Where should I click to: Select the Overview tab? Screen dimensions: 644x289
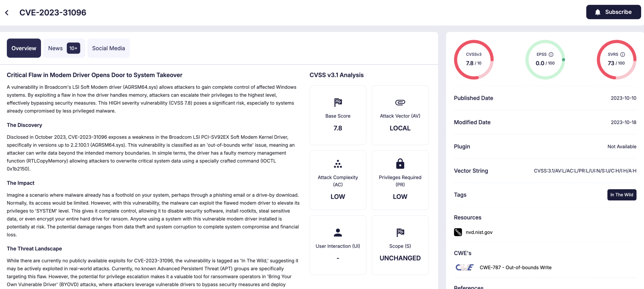pyautogui.click(x=24, y=48)
